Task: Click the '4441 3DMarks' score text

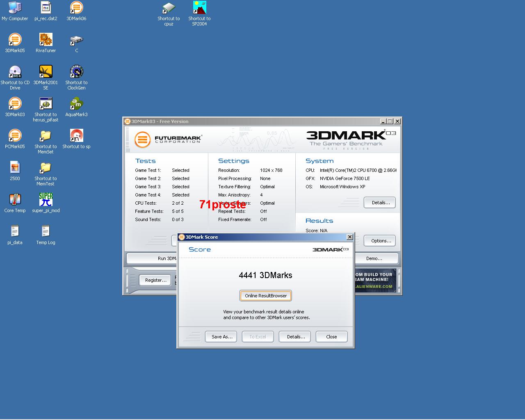Action: coord(266,275)
